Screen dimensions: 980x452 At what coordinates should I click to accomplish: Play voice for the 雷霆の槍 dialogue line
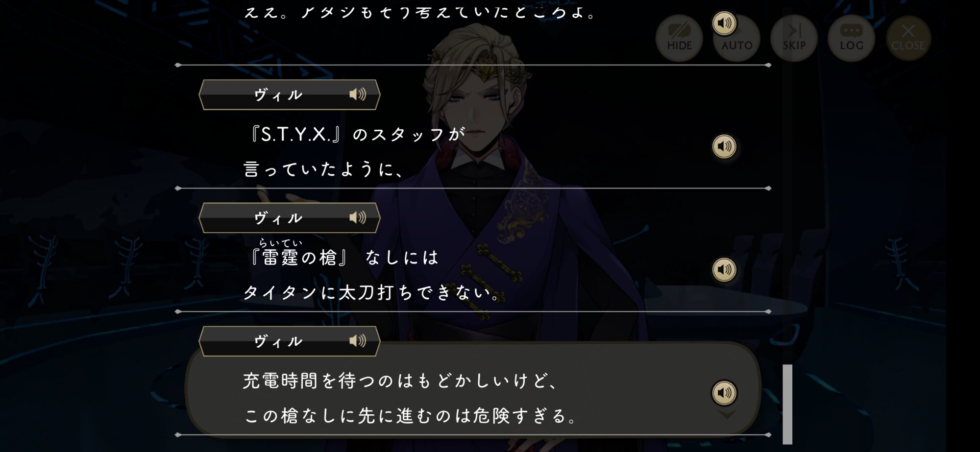pos(724,269)
